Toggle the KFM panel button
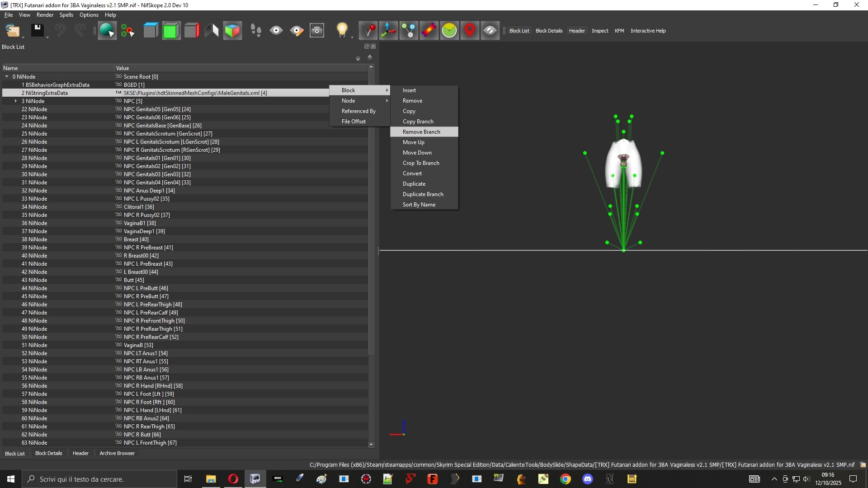 tap(619, 31)
